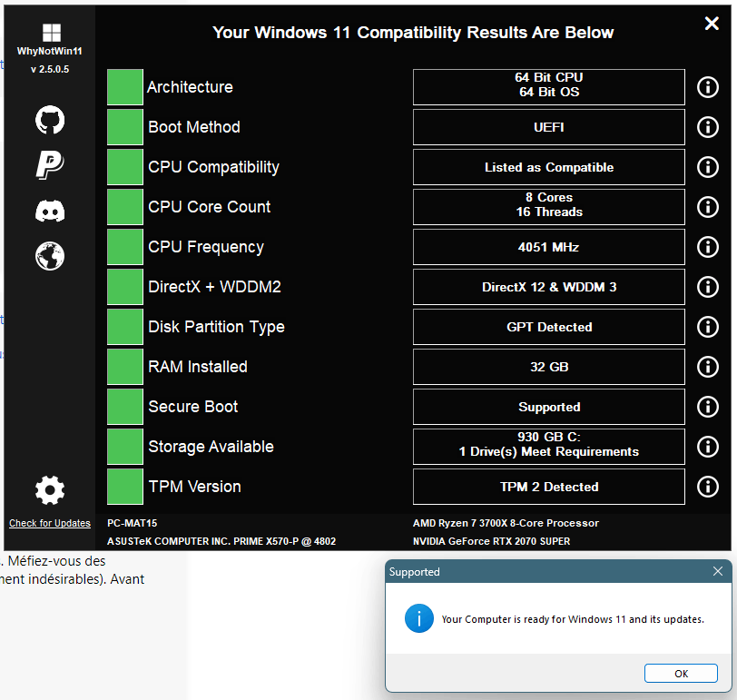
Task: Show info for CPU Compatibility row
Action: 707,167
